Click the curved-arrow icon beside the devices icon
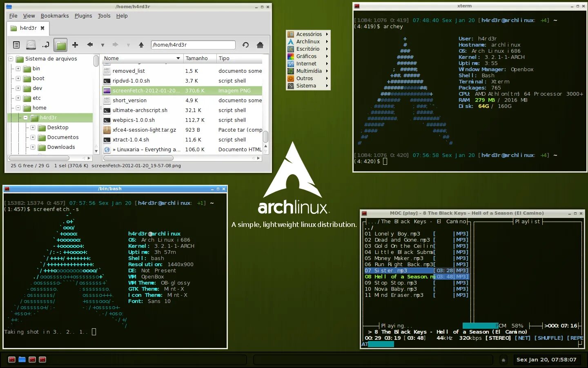588x368 pixels. pyautogui.click(x=45, y=45)
